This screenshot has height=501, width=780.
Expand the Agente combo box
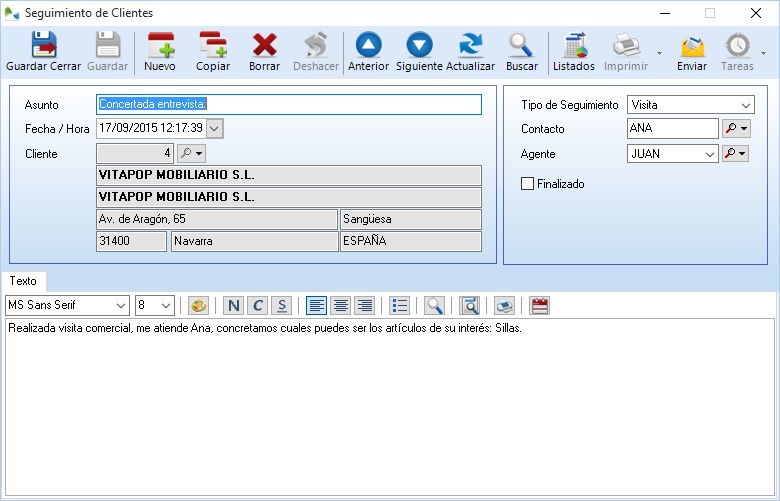[x=710, y=154]
